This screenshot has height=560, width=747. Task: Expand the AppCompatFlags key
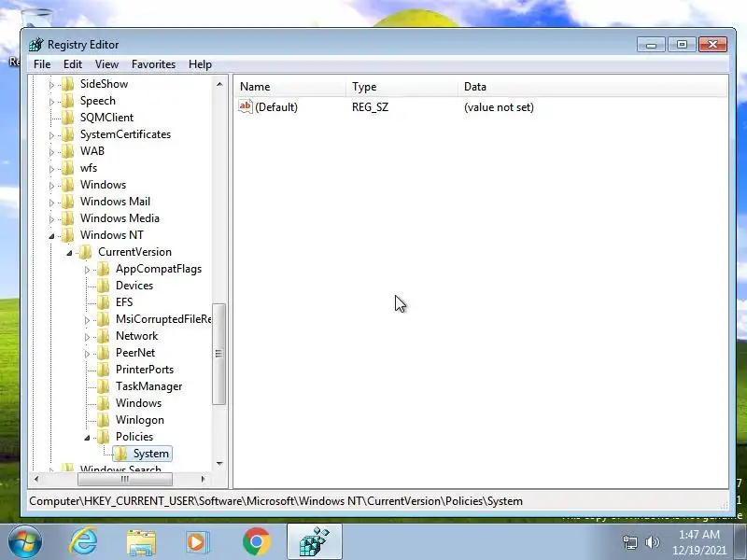pos(87,270)
